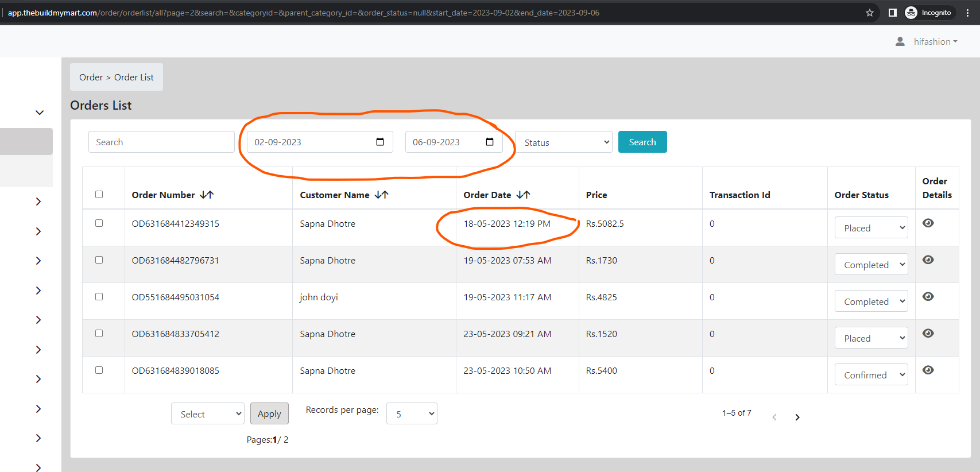Select the highlighted sidebar menu item

click(x=26, y=141)
